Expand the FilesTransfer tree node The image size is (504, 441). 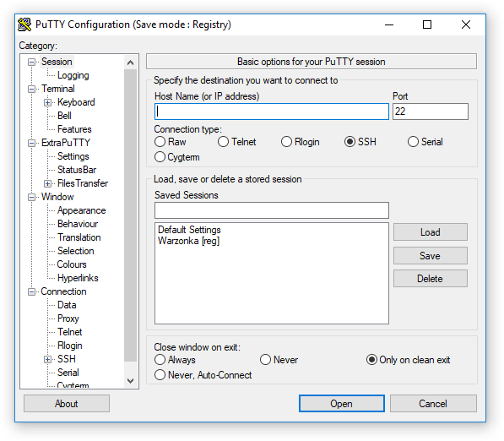coord(47,183)
